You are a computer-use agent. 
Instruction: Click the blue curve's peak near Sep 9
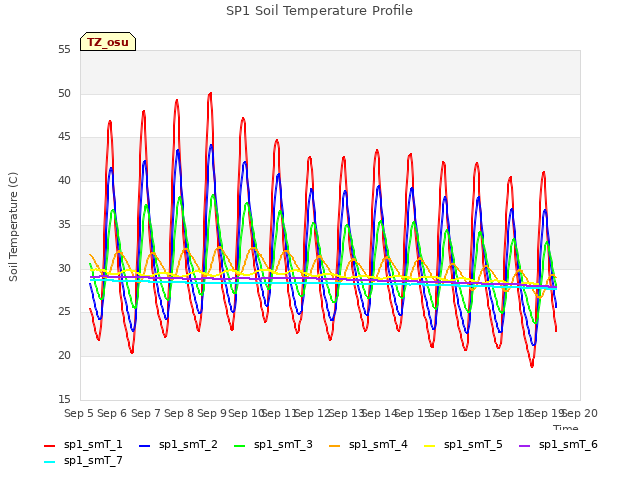coord(211,145)
